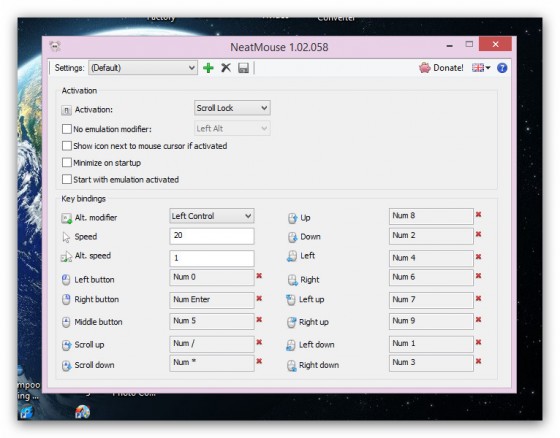The width and height of the screenshot is (560, 438).
Task: Click the Donate! link
Action: pyautogui.click(x=448, y=68)
